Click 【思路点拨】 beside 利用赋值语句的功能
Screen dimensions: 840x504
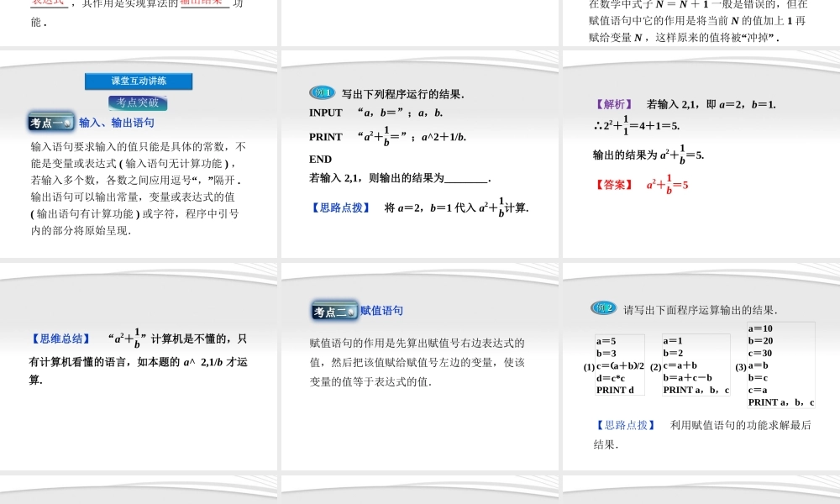click(x=625, y=425)
